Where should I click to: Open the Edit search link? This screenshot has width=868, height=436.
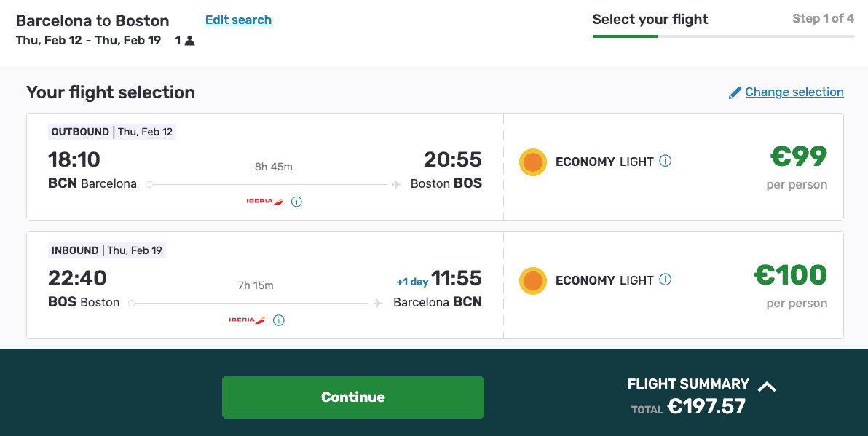[x=238, y=20]
